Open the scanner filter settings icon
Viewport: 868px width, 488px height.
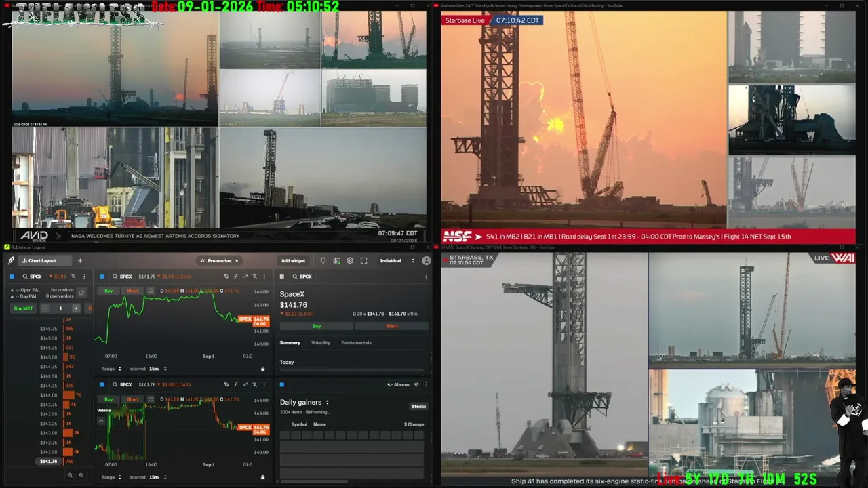417,385
